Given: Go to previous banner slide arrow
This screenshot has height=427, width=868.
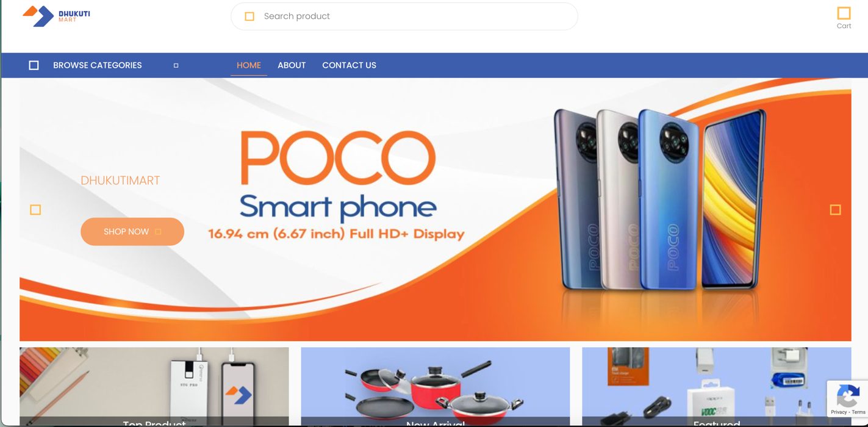Looking at the screenshot, I should (35, 210).
